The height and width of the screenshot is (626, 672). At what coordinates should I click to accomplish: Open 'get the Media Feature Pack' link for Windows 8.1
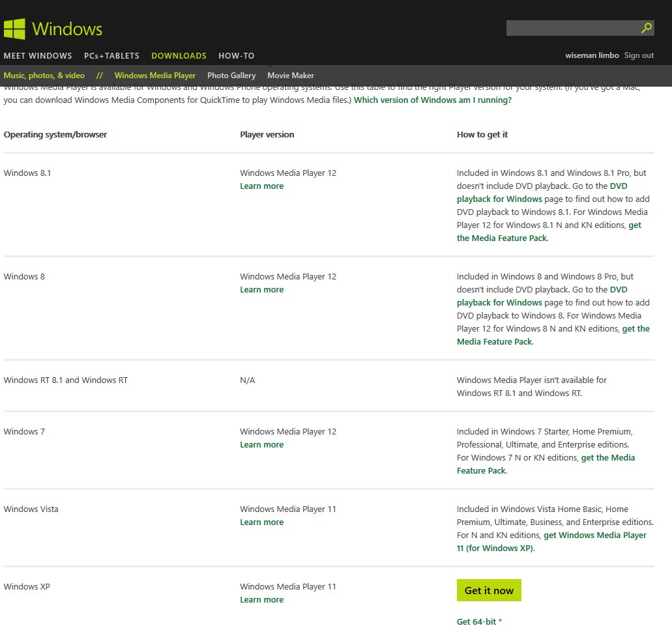coord(503,238)
